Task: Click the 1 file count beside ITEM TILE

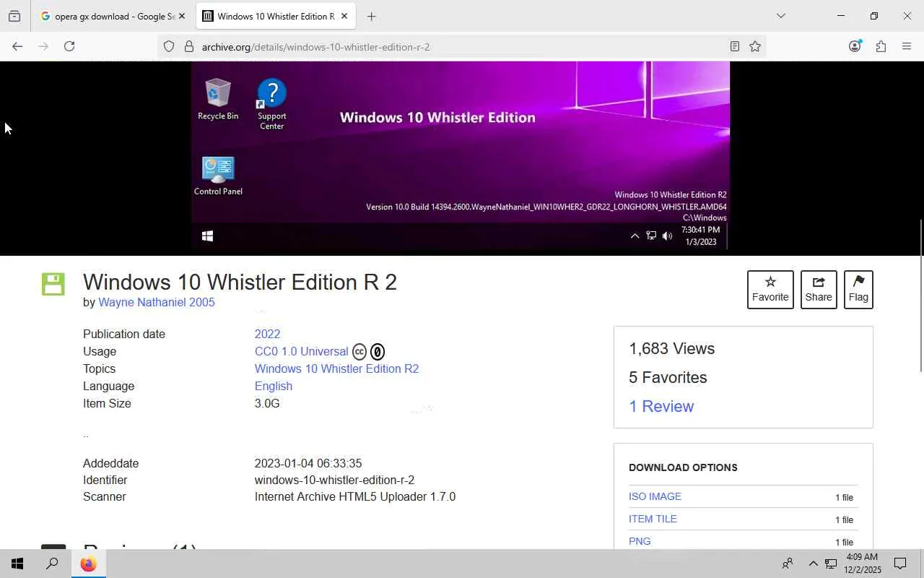Action: point(844,519)
